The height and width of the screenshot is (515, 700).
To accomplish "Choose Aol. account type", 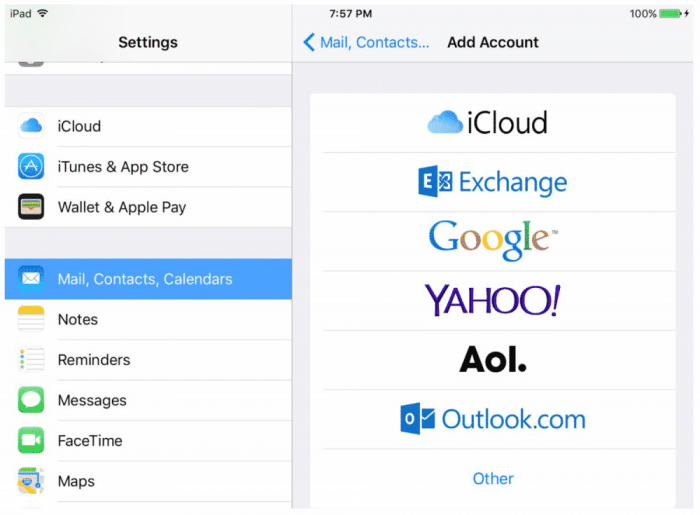I will click(493, 360).
